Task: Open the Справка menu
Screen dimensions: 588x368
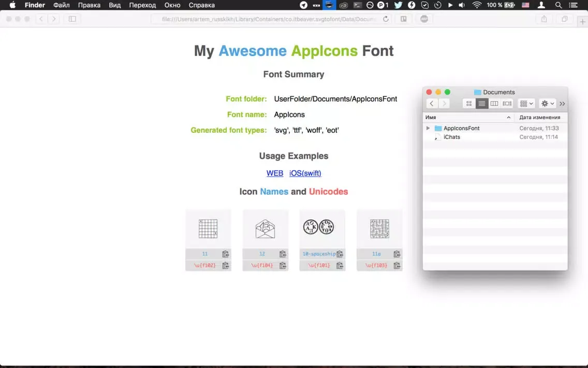Action: pos(202,5)
